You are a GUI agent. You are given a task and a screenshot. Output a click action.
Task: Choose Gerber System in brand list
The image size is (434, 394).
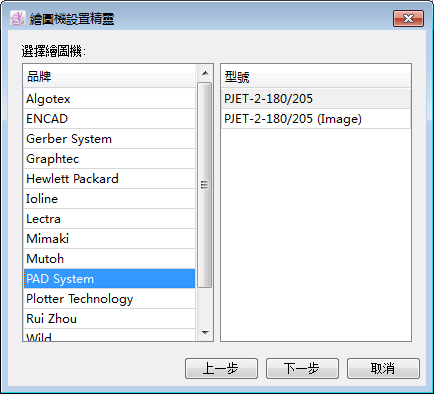[x=109, y=139]
